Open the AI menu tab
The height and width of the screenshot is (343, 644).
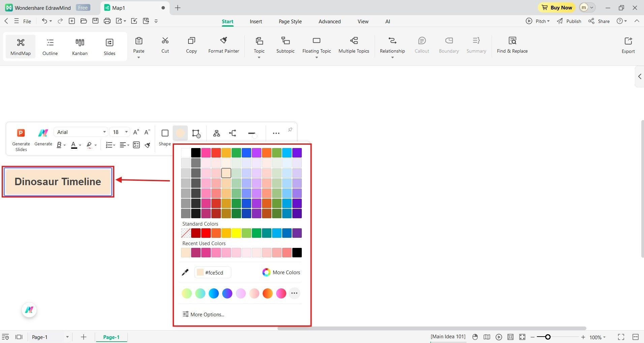[387, 21]
